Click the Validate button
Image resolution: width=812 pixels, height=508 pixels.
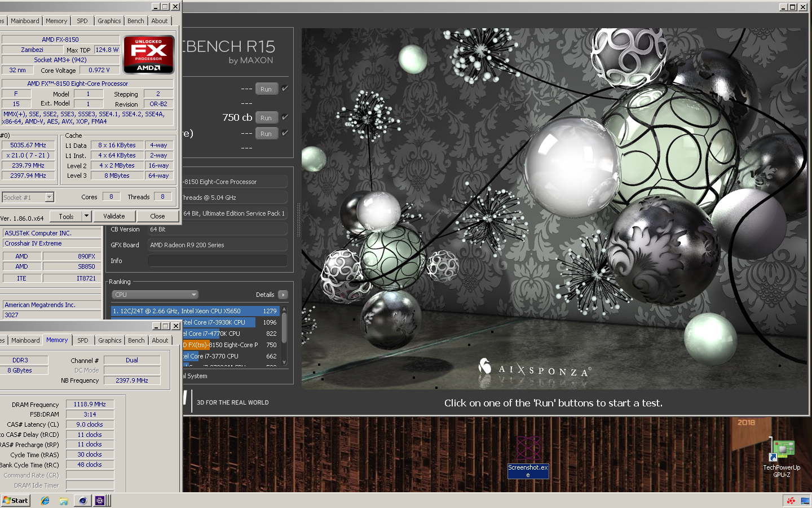114,216
